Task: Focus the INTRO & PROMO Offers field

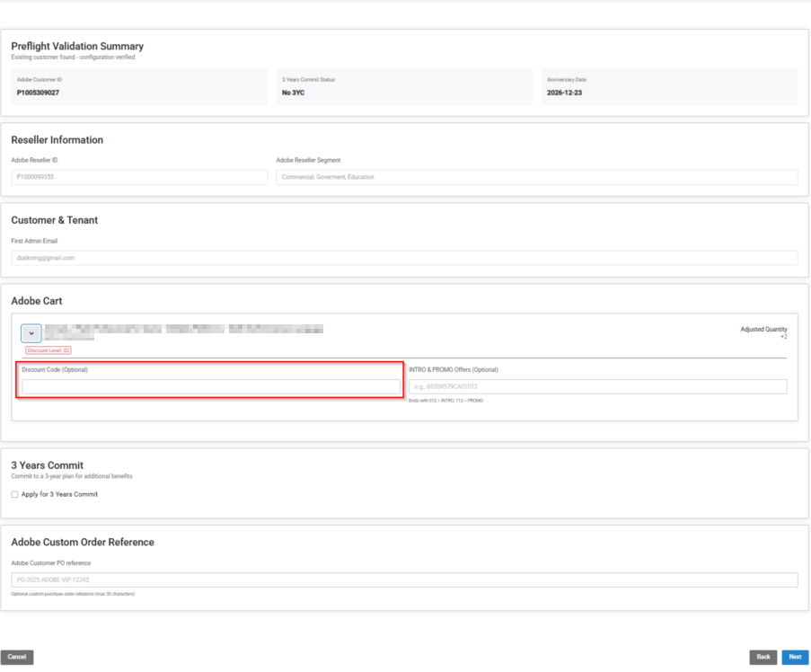Action: pos(597,386)
